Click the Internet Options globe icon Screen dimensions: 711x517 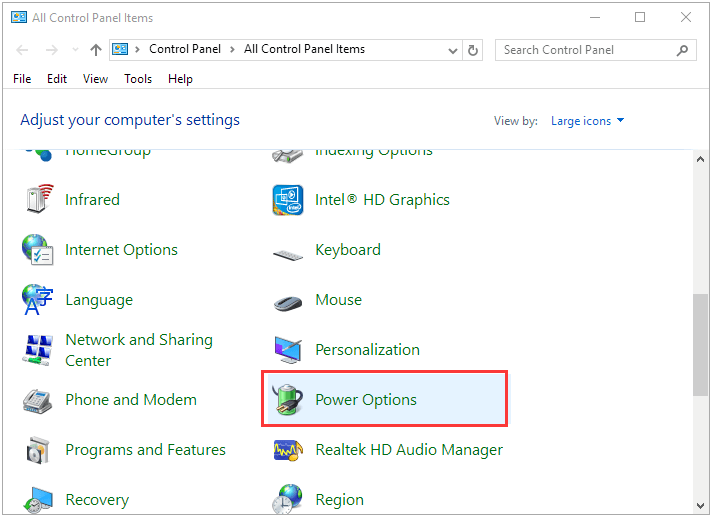click(x=37, y=250)
